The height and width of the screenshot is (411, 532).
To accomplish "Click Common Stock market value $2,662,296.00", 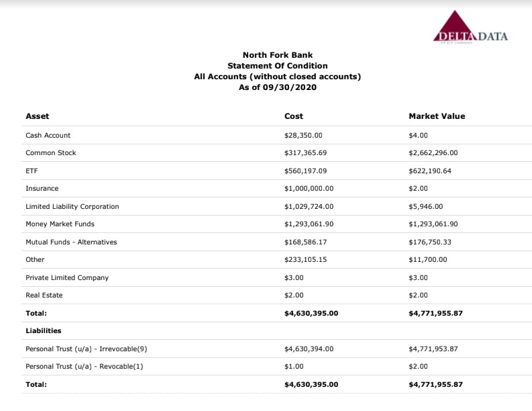I will coord(433,153).
